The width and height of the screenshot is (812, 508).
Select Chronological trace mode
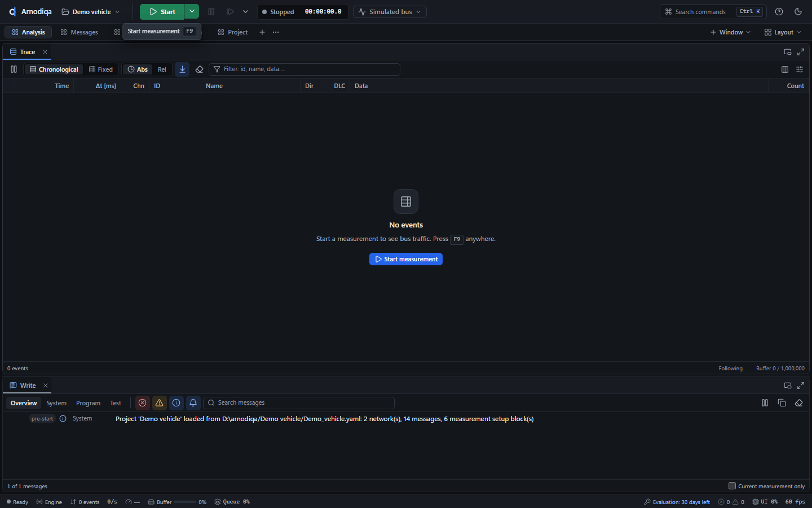(x=54, y=69)
